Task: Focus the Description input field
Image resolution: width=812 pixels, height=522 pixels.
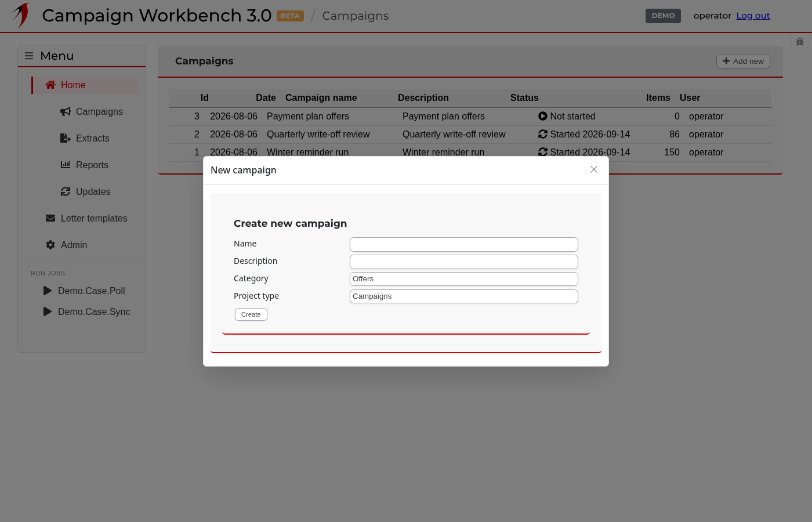Action: 464,262
